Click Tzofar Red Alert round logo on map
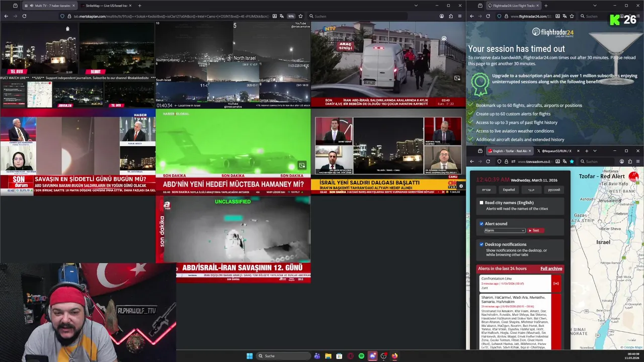 pos(633,176)
